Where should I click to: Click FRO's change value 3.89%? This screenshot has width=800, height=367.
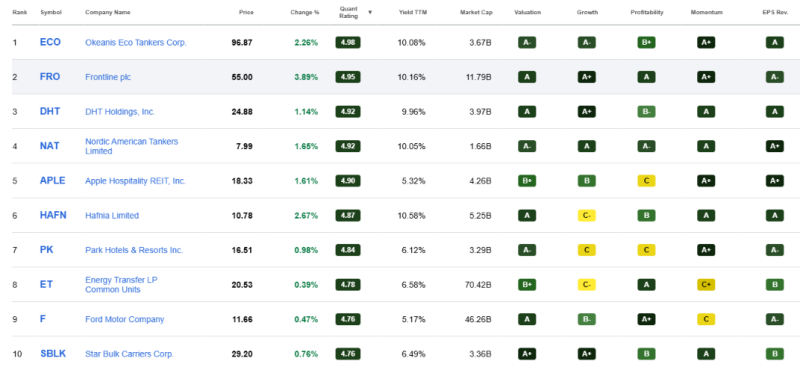coord(306,77)
